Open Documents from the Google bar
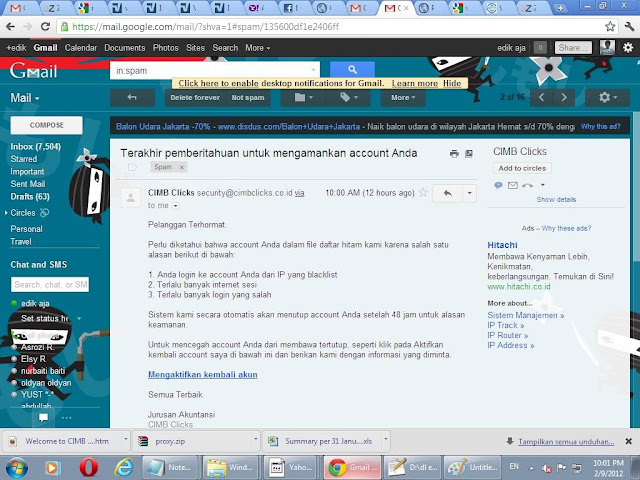 point(124,48)
